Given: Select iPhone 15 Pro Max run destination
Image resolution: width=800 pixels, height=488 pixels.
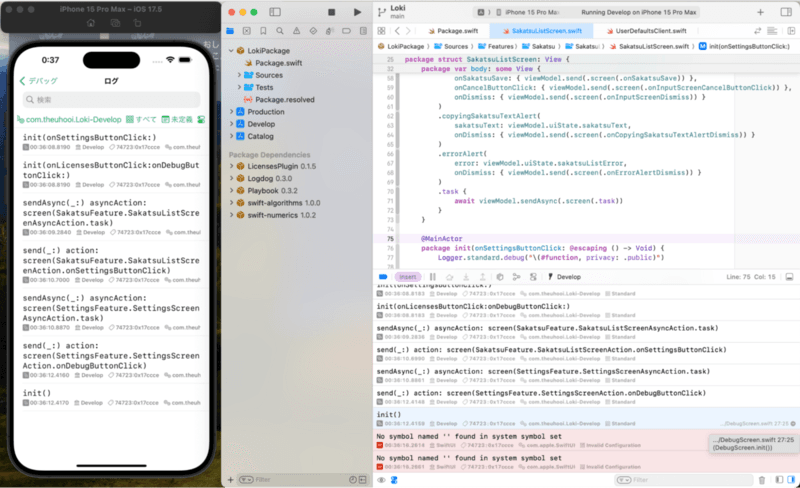Looking at the screenshot, I should (x=528, y=12).
